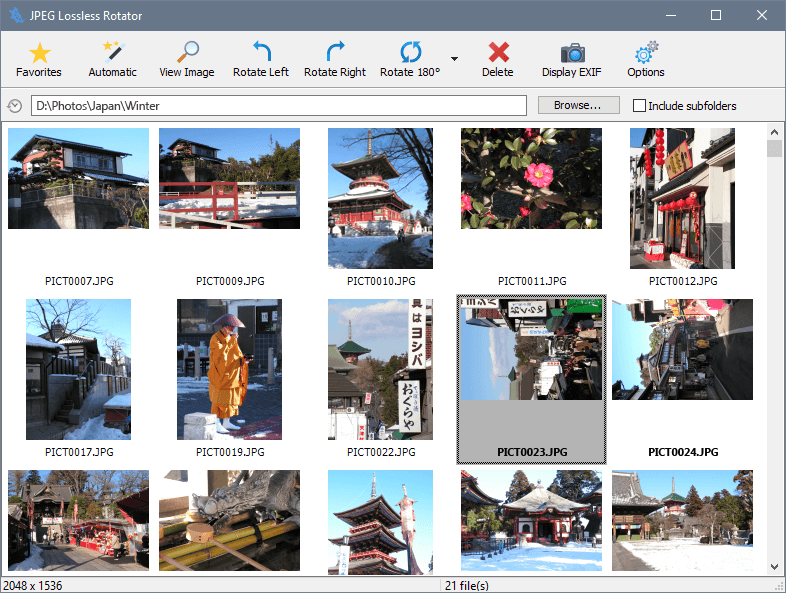The width and height of the screenshot is (786, 593).
Task: Expand the Rotate 180° dropdown arrow
Action: click(455, 60)
